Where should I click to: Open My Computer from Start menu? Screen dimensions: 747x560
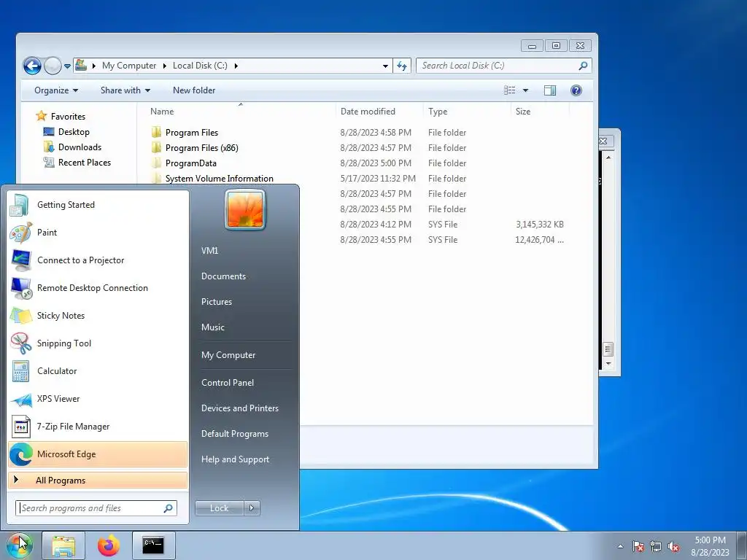[228, 355]
